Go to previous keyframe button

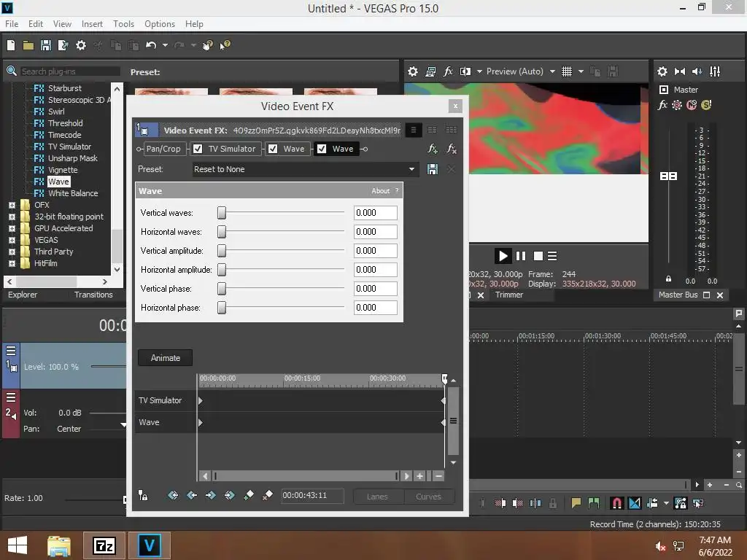192,495
